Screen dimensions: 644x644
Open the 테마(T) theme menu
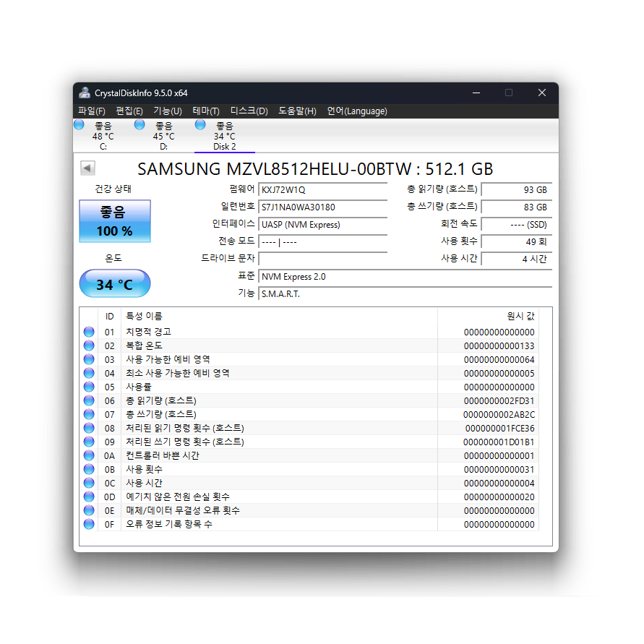pos(205,111)
